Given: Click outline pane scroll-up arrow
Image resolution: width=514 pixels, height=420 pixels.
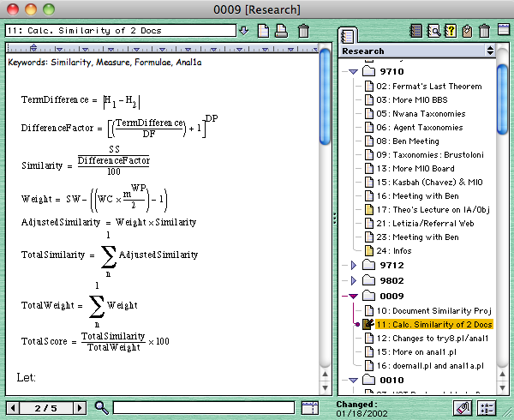Looking at the screenshot, I should click(x=502, y=374).
